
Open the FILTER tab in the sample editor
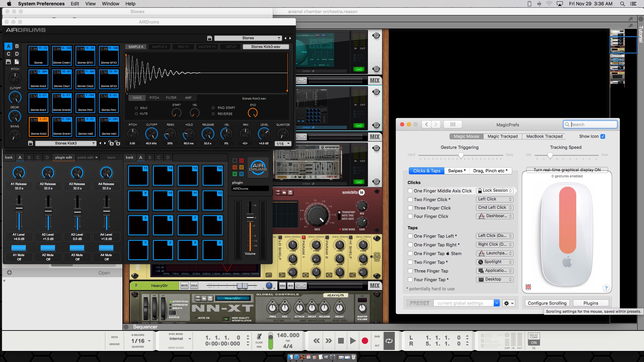click(x=171, y=98)
